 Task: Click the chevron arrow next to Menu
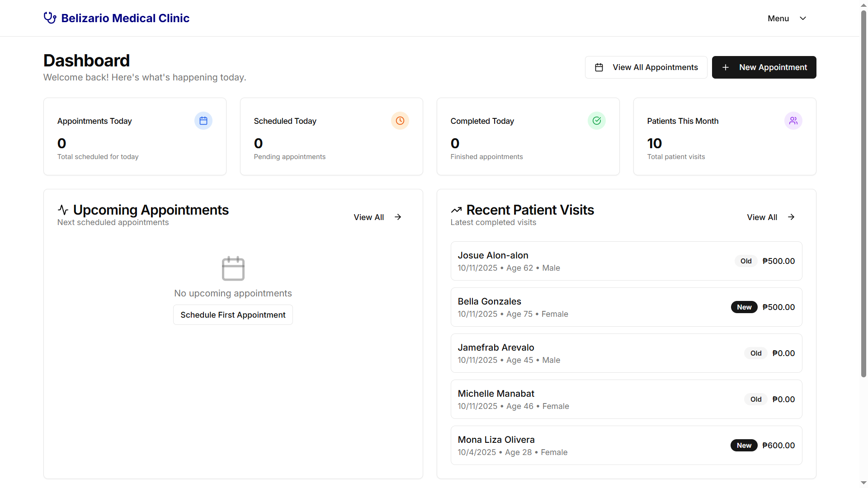coord(803,19)
